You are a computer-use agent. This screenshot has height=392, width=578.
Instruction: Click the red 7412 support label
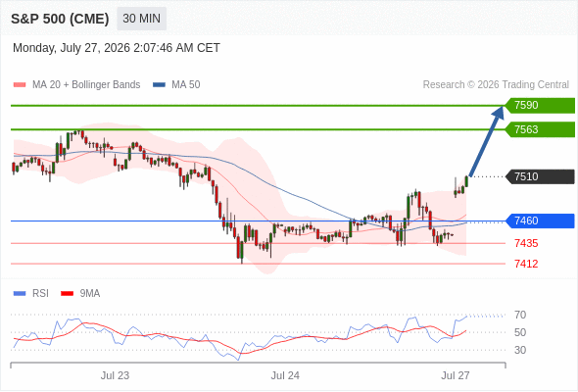point(526,264)
